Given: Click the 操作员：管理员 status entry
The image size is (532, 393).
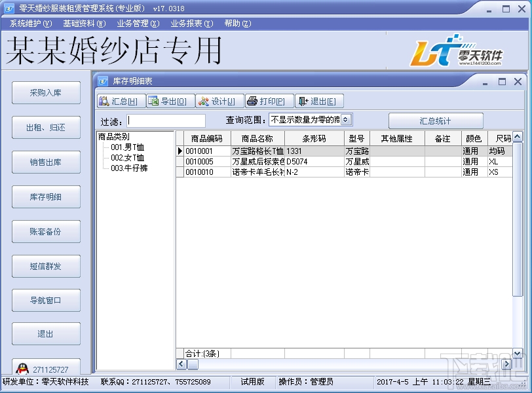Looking at the screenshot, I should [306, 382].
